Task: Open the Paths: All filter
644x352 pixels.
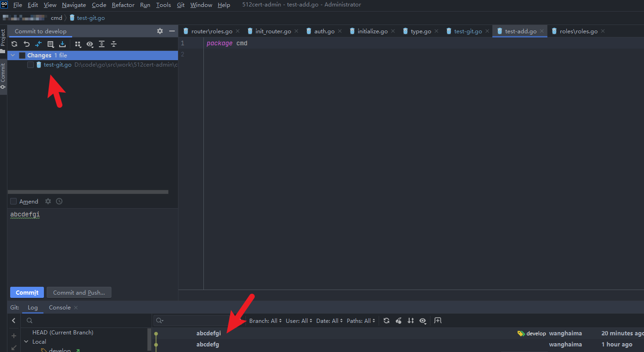Action: [361, 321]
